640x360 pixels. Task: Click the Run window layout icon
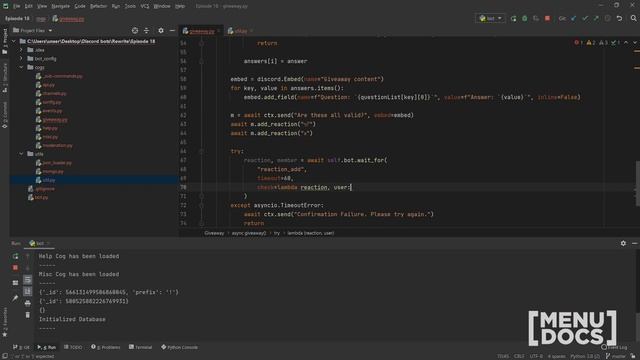click(x=16, y=283)
